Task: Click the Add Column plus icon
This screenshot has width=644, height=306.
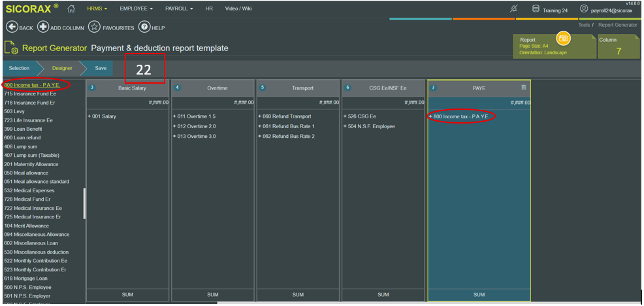Action: click(42, 27)
